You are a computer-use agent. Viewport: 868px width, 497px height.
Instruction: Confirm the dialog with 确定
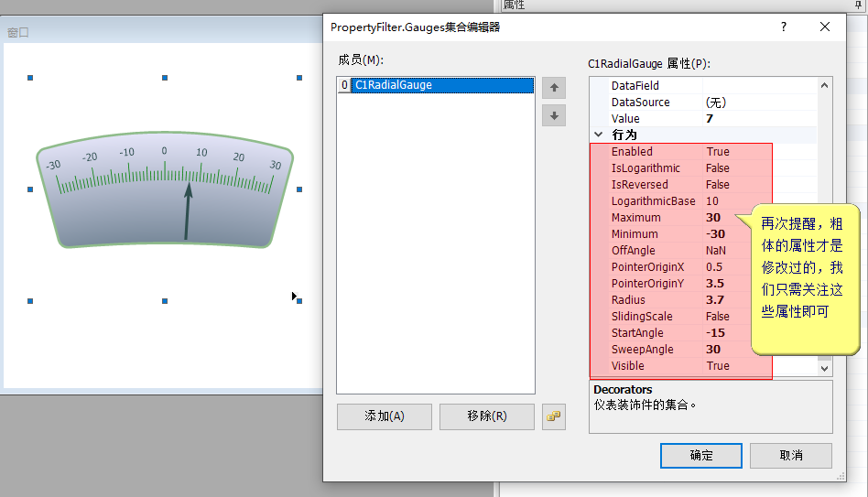[x=700, y=455]
